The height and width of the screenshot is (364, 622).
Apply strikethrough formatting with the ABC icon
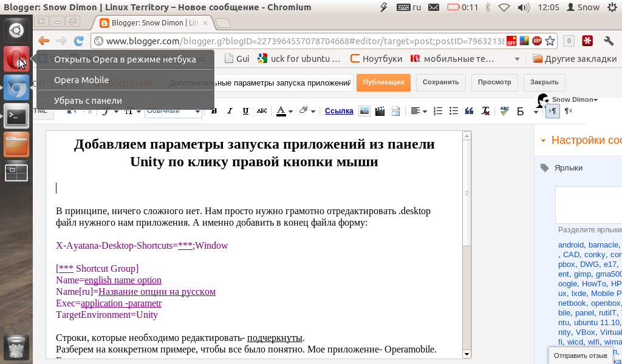(x=262, y=111)
